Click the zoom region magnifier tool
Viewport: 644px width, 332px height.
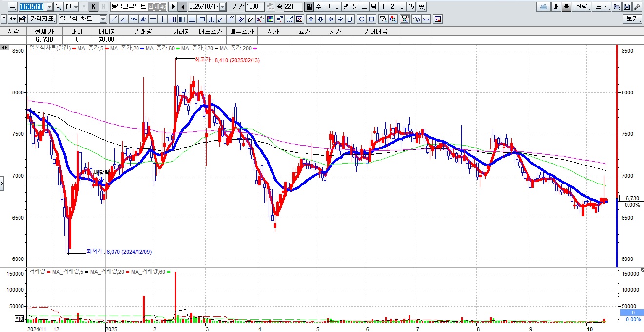click(383, 19)
